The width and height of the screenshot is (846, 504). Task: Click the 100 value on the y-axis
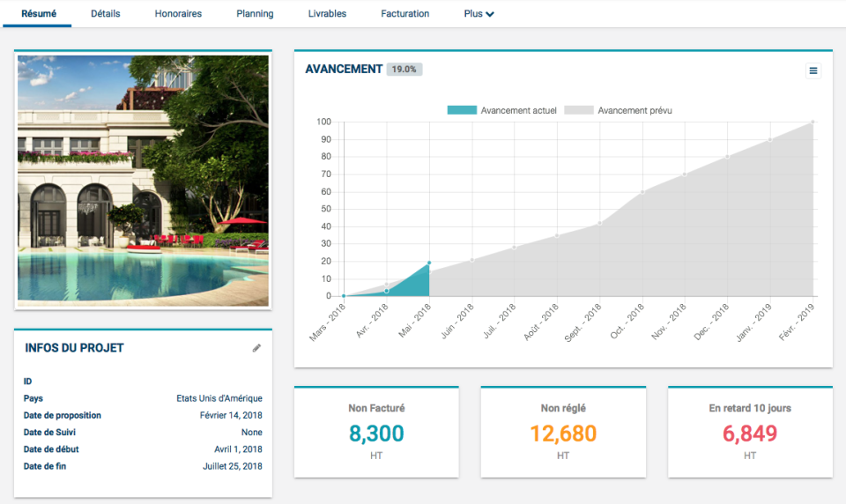tap(323, 122)
